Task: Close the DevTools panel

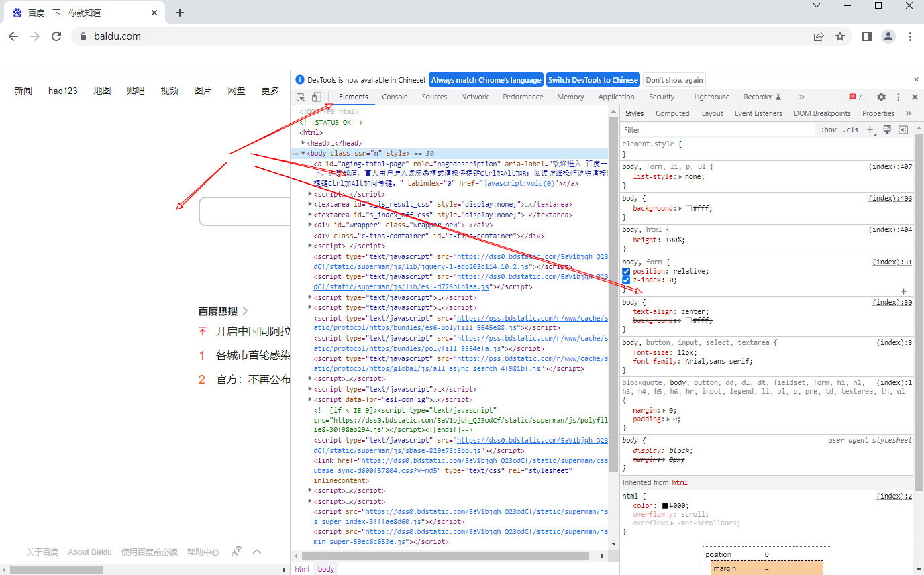Action: click(x=915, y=97)
